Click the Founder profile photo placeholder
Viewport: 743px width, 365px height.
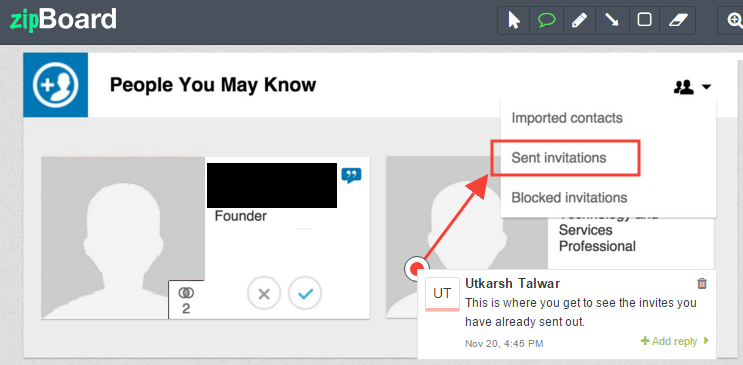123,238
